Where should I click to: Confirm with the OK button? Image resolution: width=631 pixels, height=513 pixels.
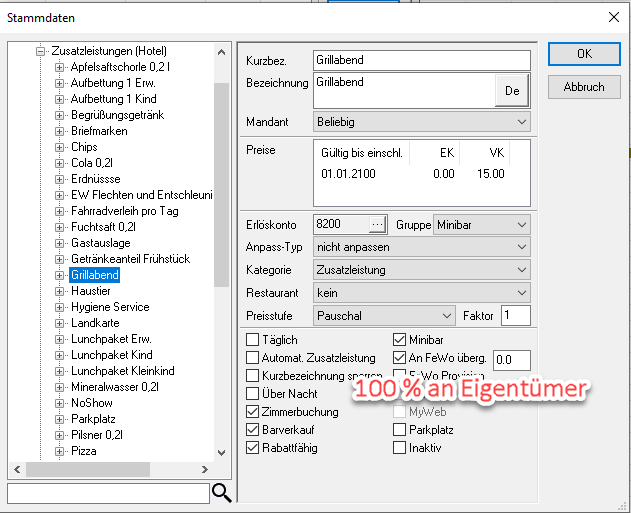[584, 54]
